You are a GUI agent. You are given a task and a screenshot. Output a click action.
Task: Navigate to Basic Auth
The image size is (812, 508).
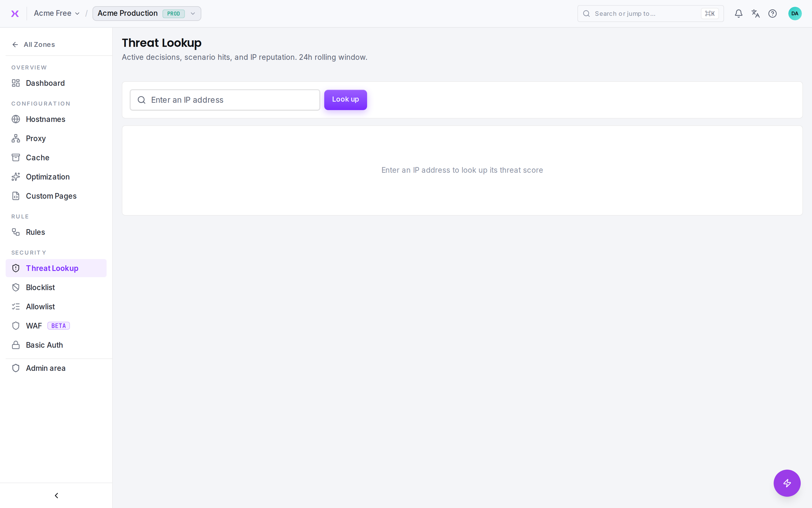56,345
